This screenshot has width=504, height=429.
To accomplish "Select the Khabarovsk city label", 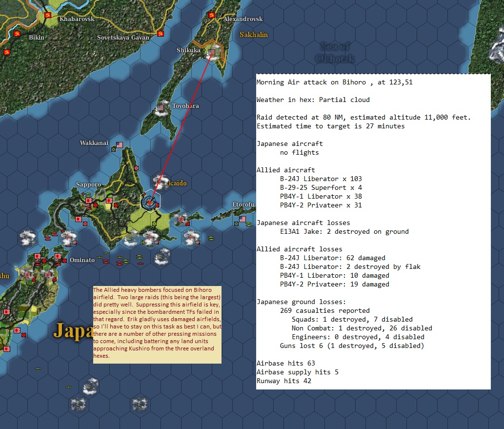I will [77, 19].
